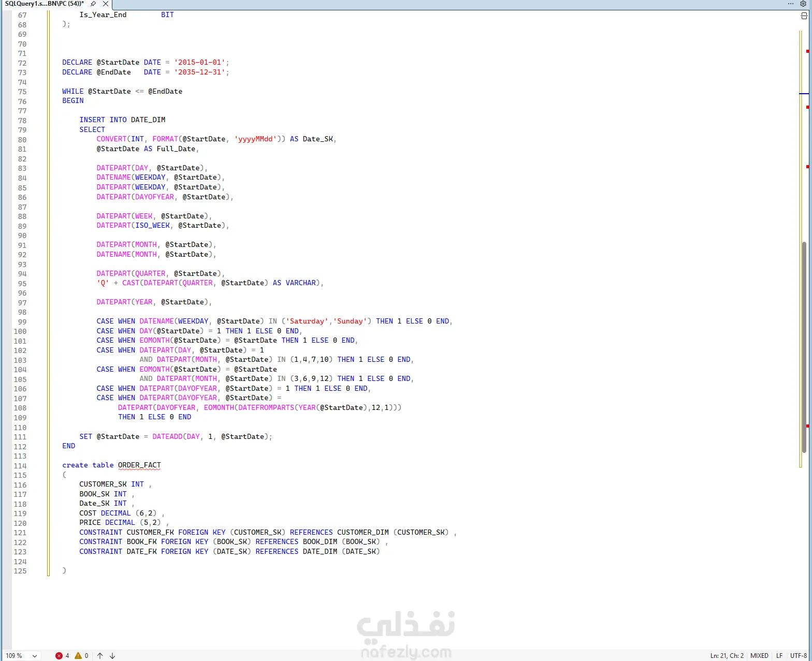
Task: Click the LF line ending indicator
Action: 779,655
